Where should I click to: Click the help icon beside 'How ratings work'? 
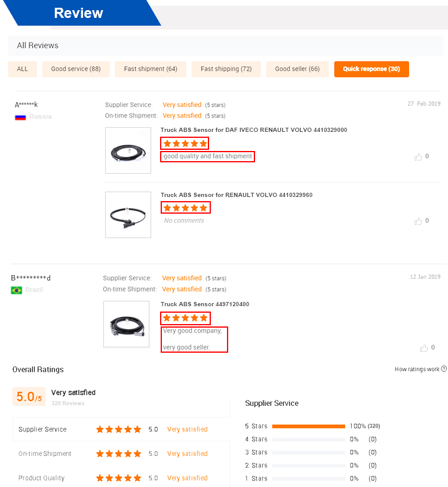pyautogui.click(x=444, y=369)
